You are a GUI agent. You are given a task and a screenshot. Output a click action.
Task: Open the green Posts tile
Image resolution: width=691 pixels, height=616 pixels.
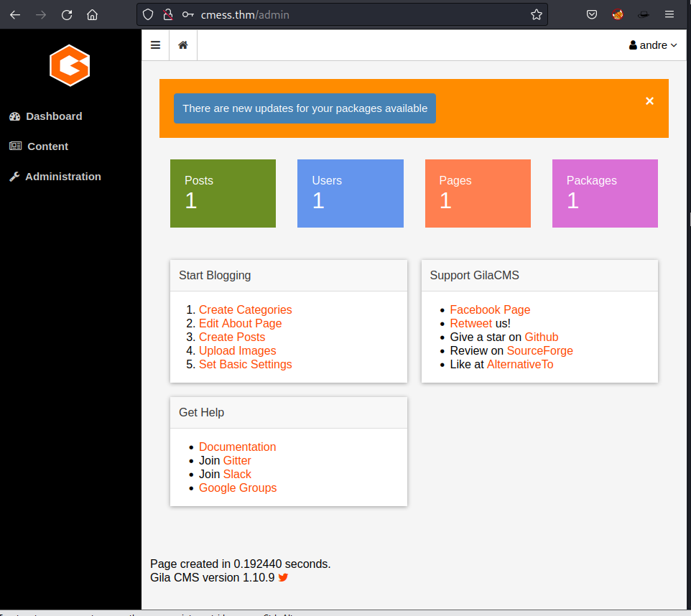pyautogui.click(x=223, y=193)
